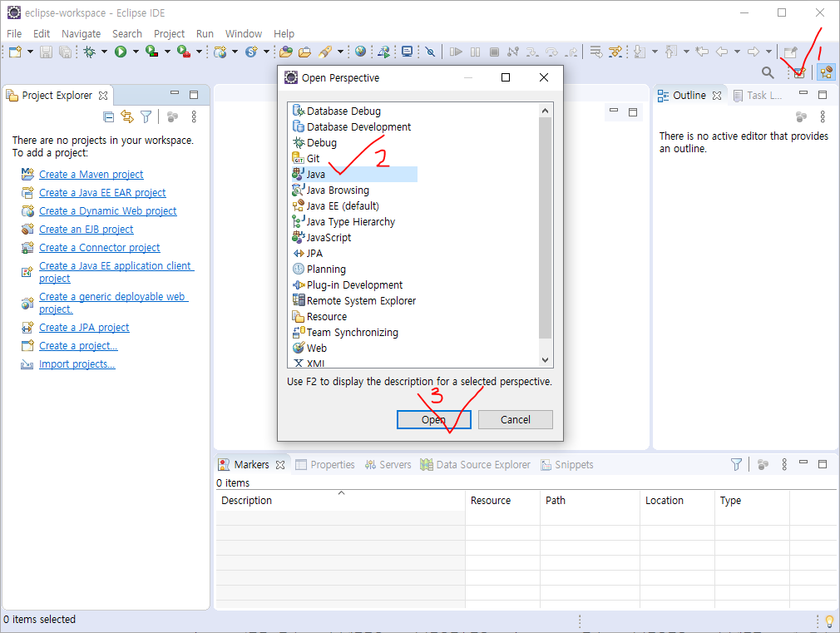Click Create a Dynamic Web project link
The image size is (840, 633).
(x=107, y=210)
